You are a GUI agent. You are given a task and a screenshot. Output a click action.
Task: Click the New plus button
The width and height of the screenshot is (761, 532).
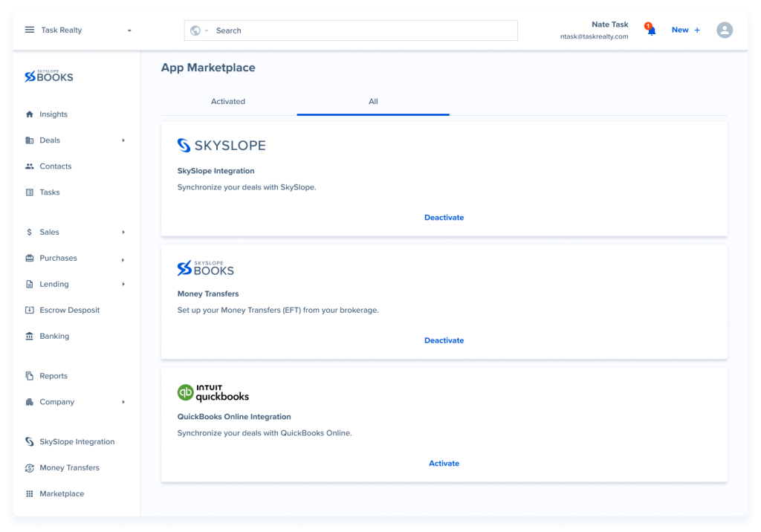pyautogui.click(x=685, y=30)
